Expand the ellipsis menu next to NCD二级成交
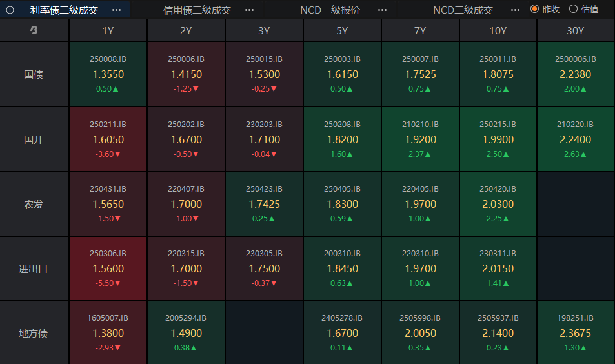The width and height of the screenshot is (615, 364). click(x=516, y=10)
